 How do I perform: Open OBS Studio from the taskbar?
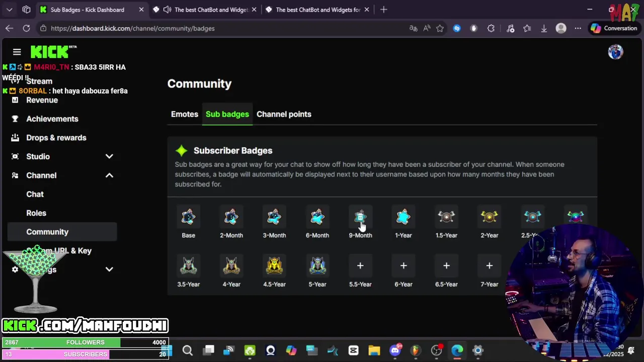point(436,350)
